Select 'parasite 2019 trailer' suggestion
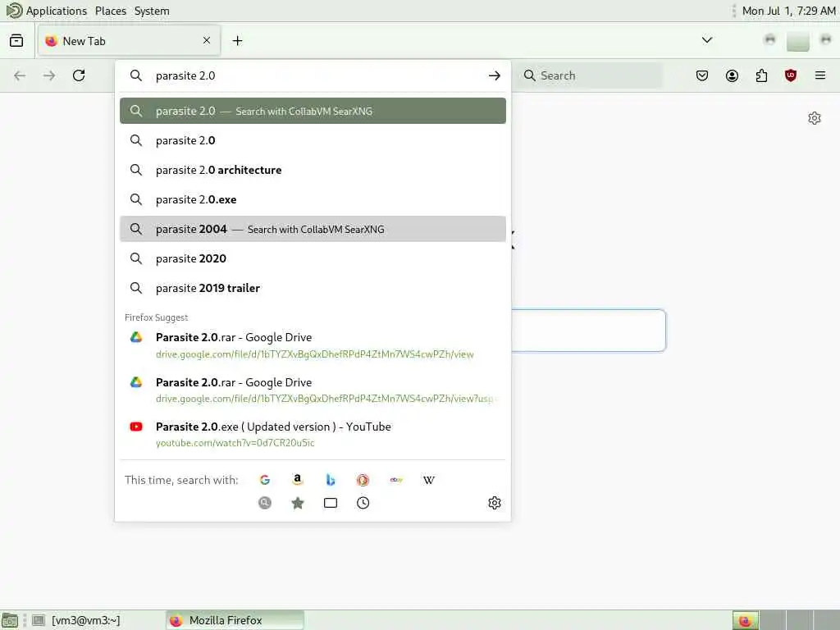 313,288
